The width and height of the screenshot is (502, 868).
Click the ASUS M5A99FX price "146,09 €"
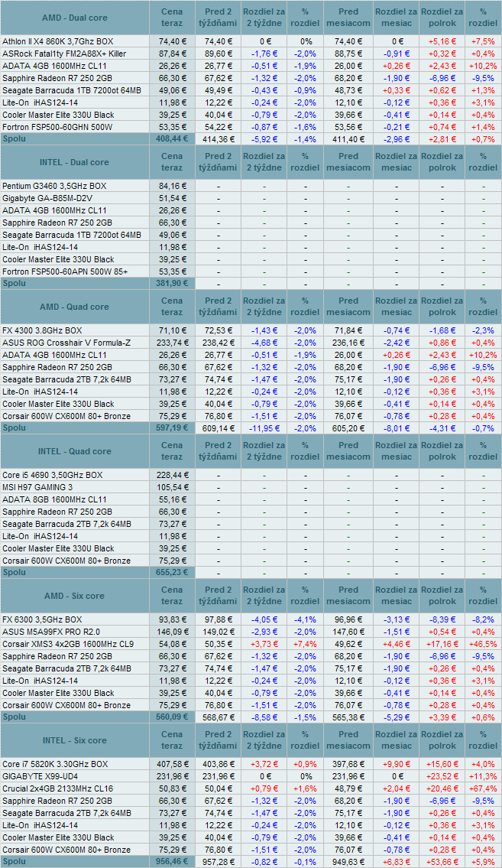tap(173, 632)
